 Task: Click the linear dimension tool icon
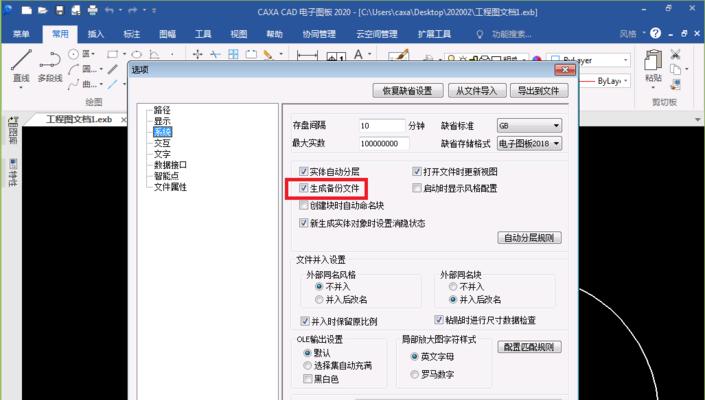click(x=307, y=55)
